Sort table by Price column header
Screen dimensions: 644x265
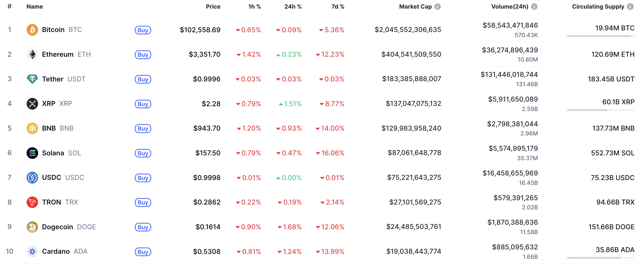click(x=213, y=7)
